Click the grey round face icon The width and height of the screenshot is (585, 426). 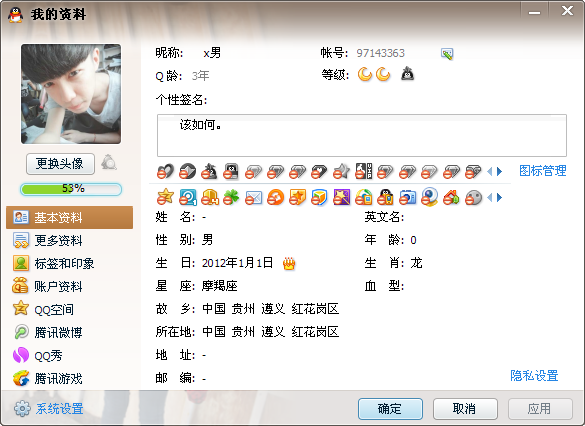pyautogui.click(x=473, y=198)
